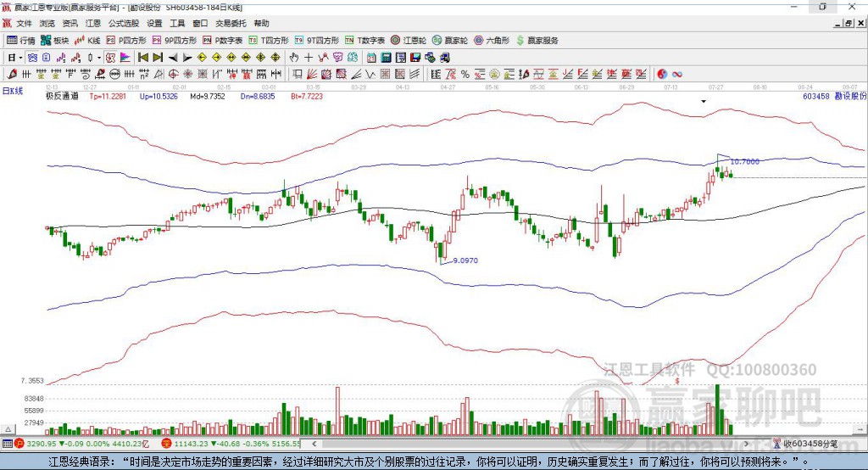Open the T数字表 tool
The image size is (868, 470).
[364, 41]
